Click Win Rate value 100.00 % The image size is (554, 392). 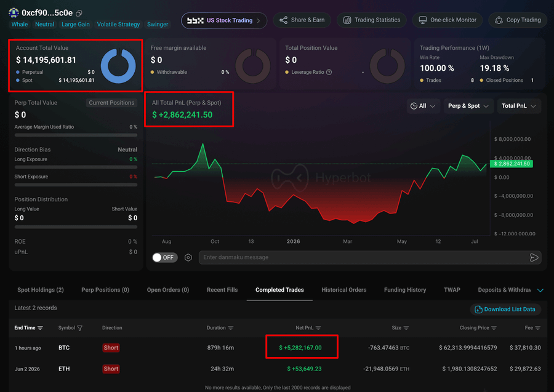[436, 68]
